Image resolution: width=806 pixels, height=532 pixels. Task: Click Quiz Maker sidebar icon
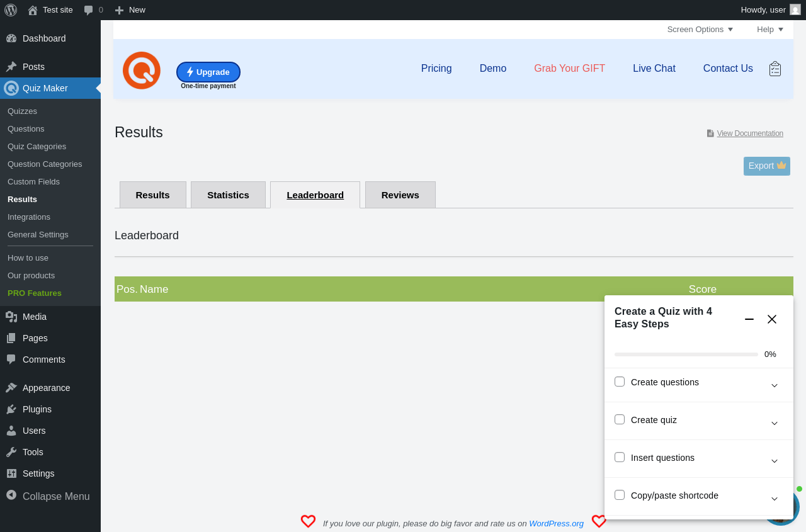11,88
